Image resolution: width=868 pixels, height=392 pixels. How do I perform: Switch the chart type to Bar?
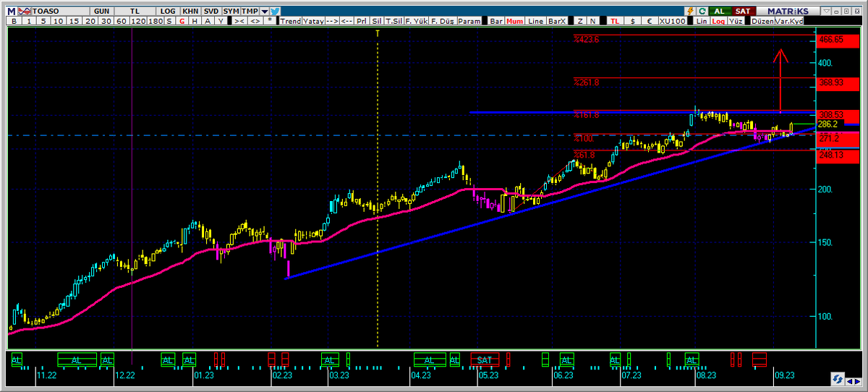(496, 21)
